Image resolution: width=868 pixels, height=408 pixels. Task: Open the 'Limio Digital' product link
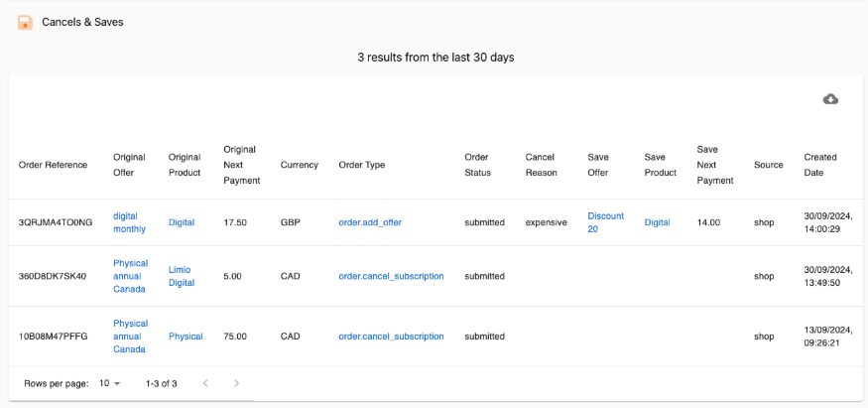180,276
